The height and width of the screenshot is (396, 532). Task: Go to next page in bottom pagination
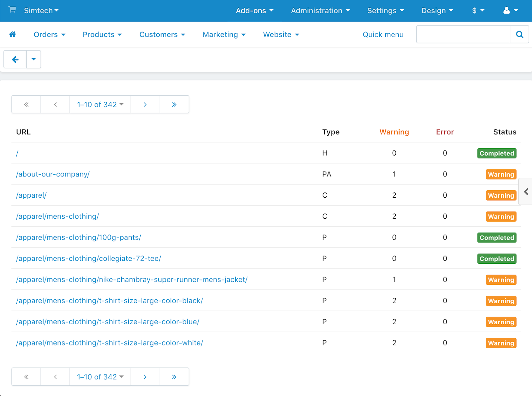coord(145,377)
